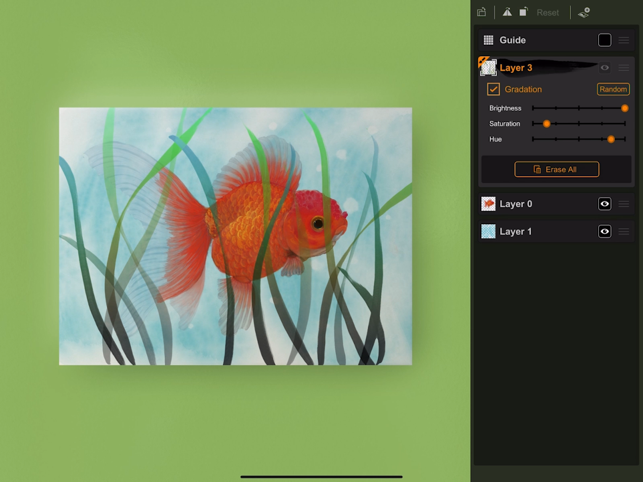
Task: Select the Layer 0 goldfish thumbnail
Action: coord(488,204)
